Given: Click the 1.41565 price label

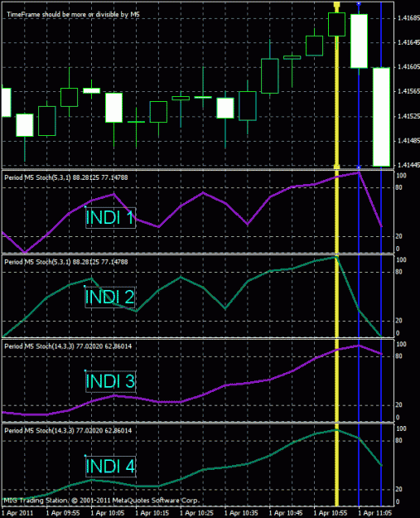Looking at the screenshot, I should (408, 91).
